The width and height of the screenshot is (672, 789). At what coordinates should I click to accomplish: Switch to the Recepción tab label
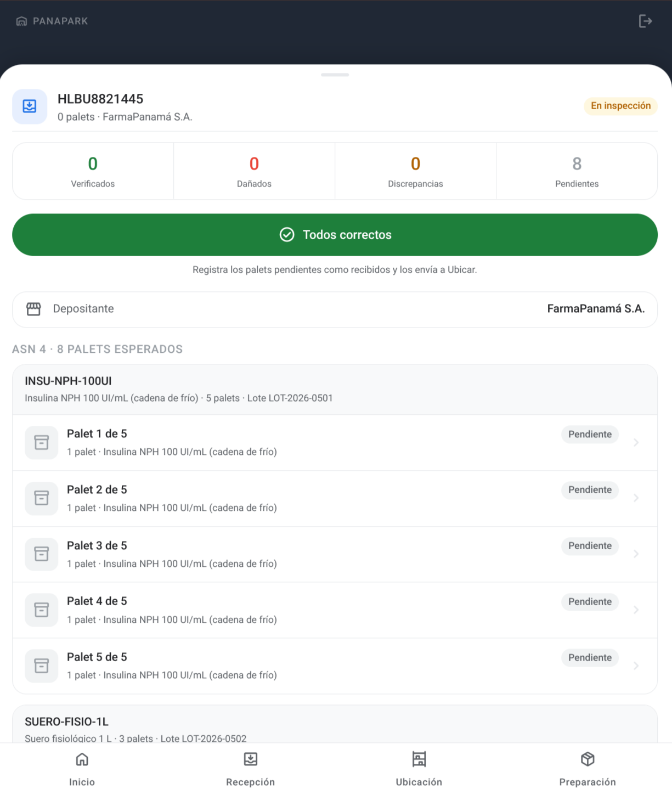point(251,782)
